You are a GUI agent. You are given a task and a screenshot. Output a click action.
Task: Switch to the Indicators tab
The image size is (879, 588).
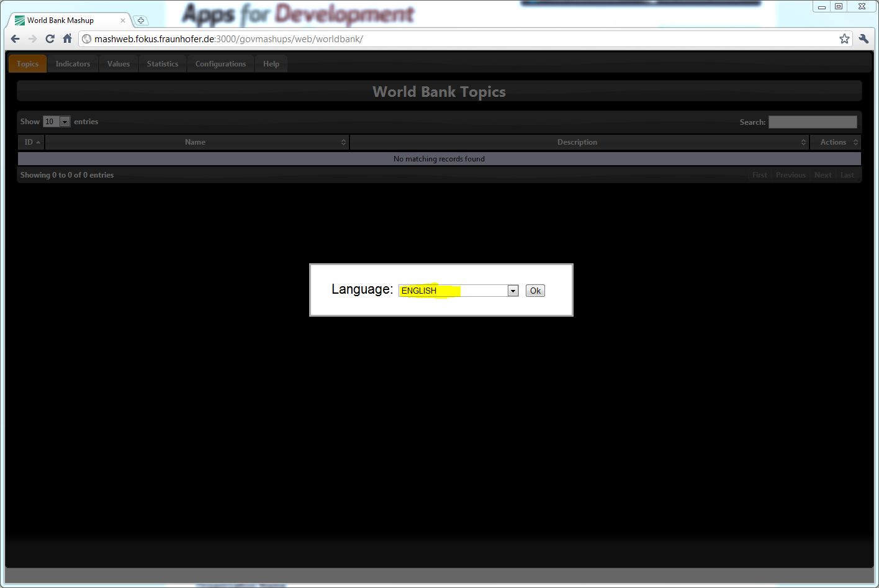click(x=73, y=64)
